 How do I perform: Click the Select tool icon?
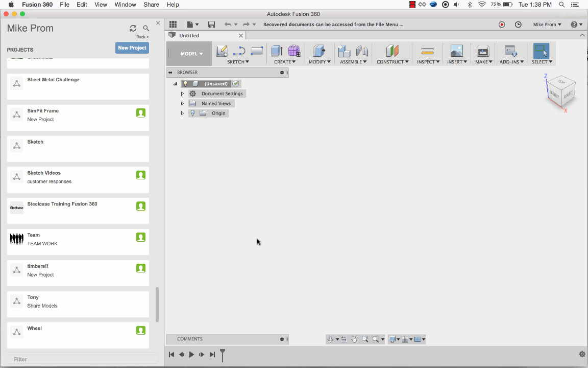pyautogui.click(x=541, y=51)
